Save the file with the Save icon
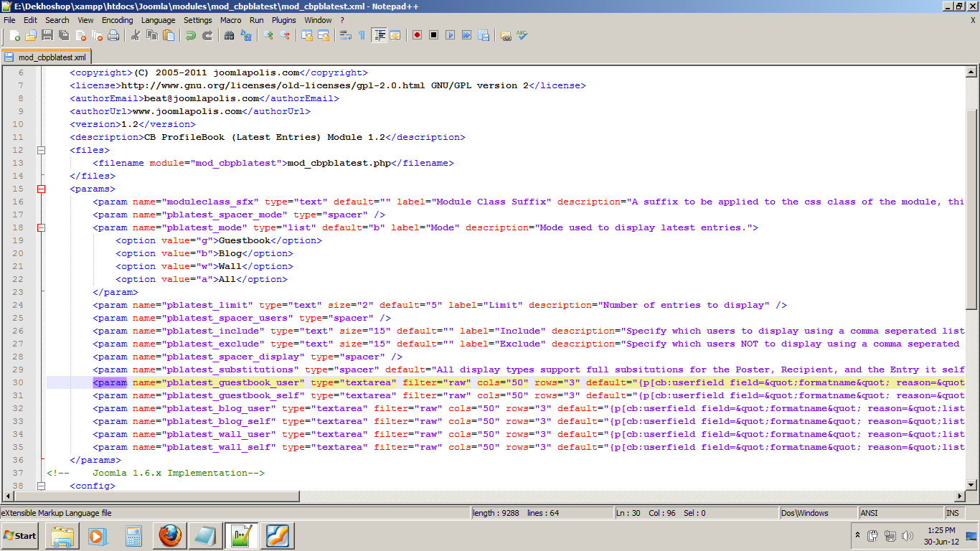The image size is (980, 551). pos(47,35)
